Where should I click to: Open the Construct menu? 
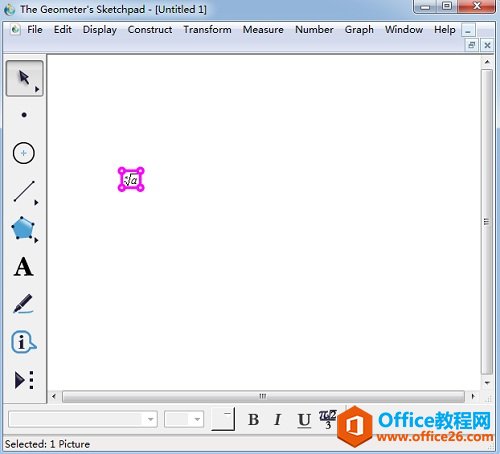click(150, 30)
